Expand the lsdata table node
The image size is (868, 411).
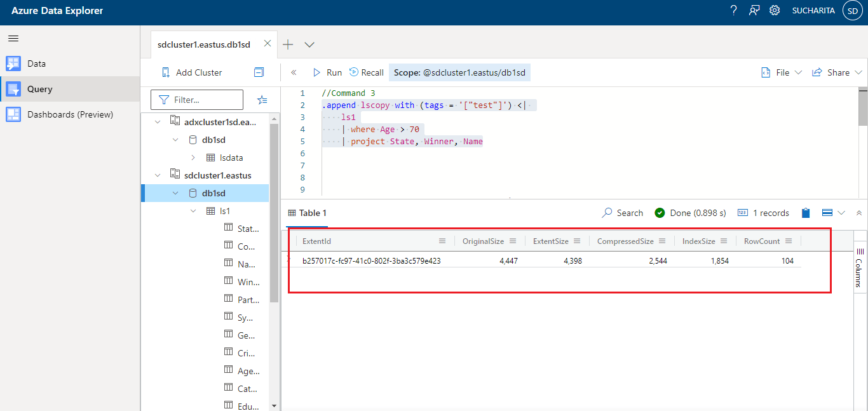coord(193,158)
